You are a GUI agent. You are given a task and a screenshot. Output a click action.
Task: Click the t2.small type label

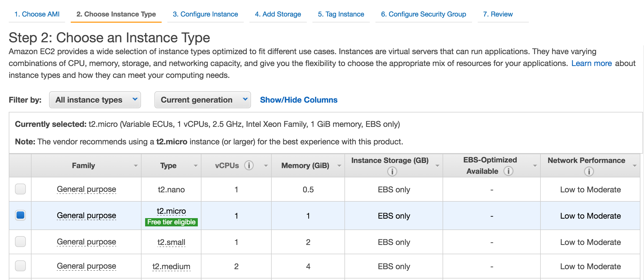(x=171, y=242)
